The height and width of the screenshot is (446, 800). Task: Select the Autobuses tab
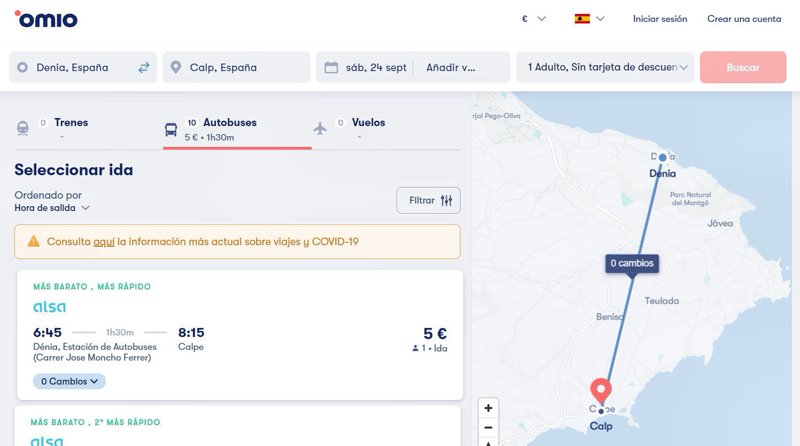pyautogui.click(x=220, y=128)
